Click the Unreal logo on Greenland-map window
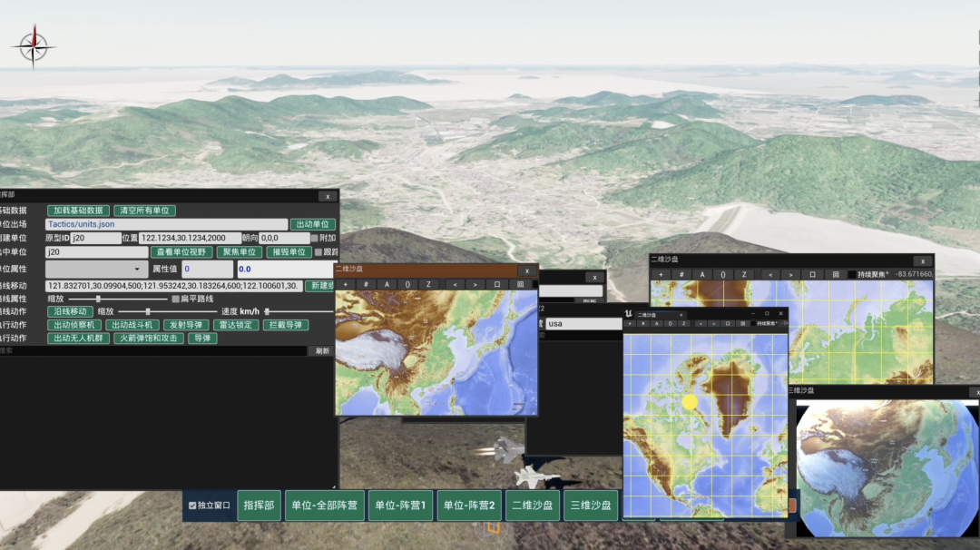980x550 pixels. (x=628, y=314)
